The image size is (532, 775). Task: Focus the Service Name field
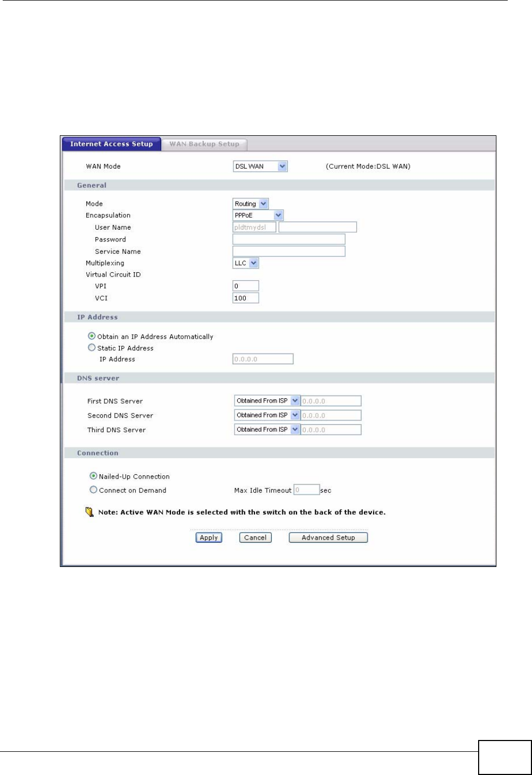pyautogui.click(x=289, y=251)
